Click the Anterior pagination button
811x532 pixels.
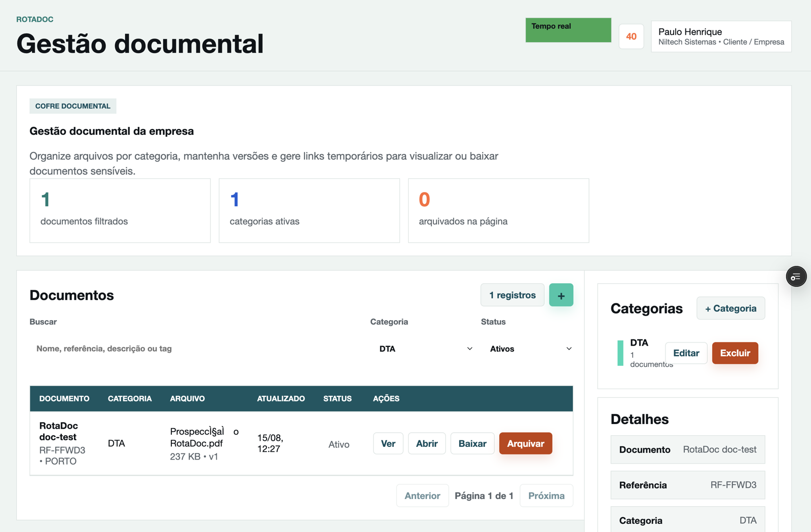coord(422,496)
